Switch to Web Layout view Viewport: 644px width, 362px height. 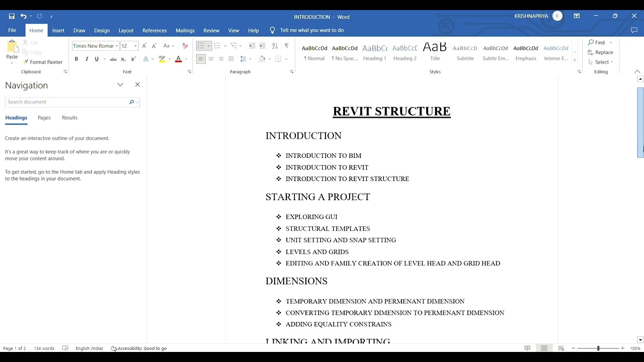pos(561,348)
